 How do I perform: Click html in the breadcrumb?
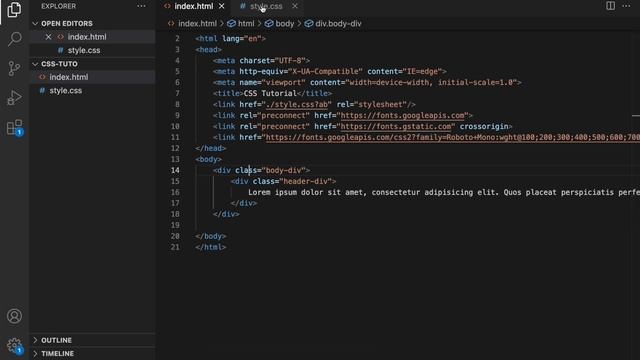246,24
